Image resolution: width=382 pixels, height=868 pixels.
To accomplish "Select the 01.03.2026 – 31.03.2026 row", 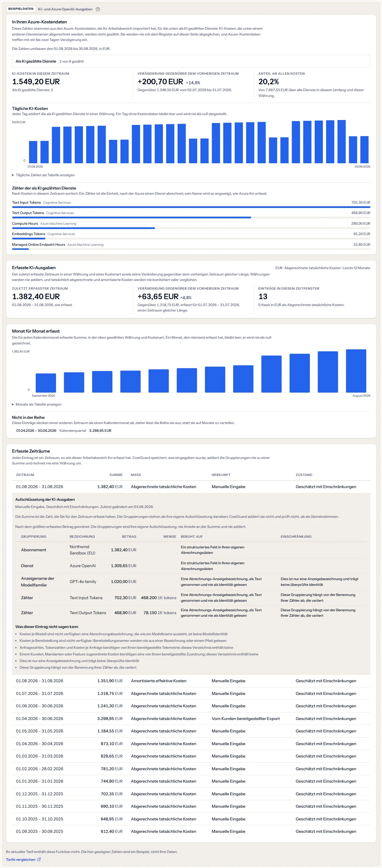I will (x=191, y=756).
